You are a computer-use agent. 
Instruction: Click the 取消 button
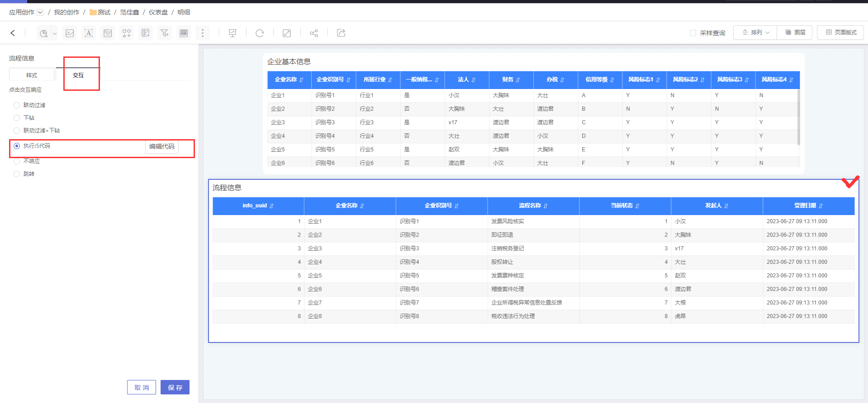point(142,387)
